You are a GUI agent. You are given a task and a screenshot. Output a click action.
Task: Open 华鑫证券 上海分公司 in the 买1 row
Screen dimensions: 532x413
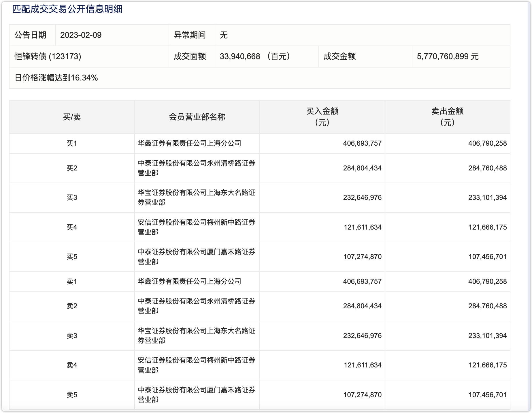coord(189,143)
